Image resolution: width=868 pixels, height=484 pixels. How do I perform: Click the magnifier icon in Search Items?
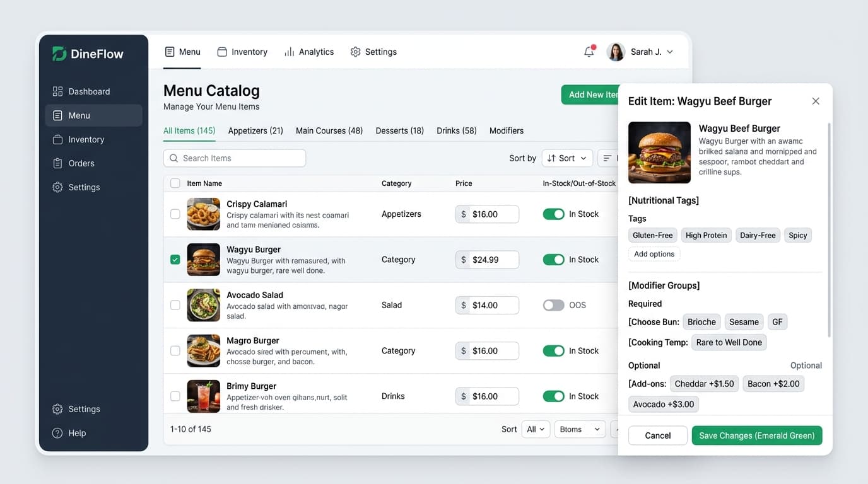click(x=174, y=158)
